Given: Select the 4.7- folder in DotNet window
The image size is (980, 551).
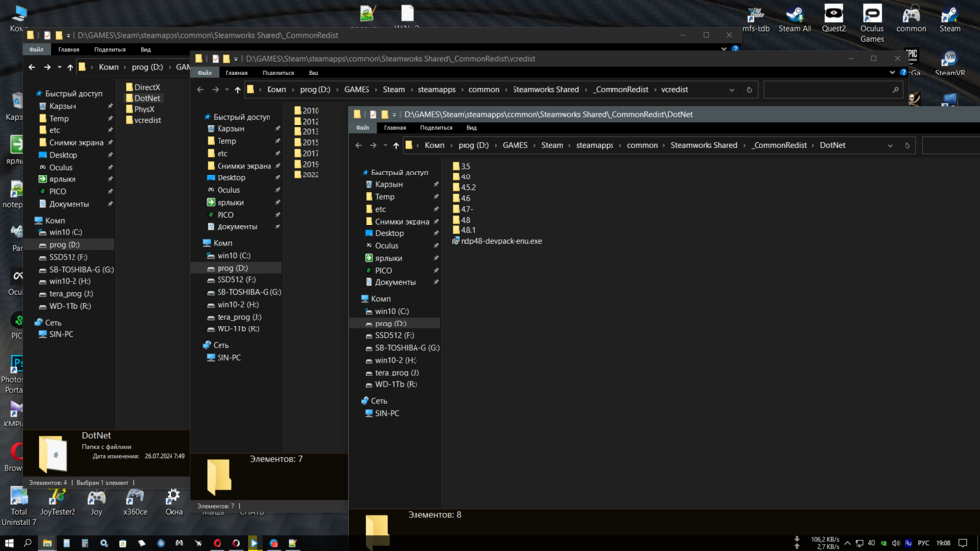Looking at the screenshot, I should pos(463,209).
